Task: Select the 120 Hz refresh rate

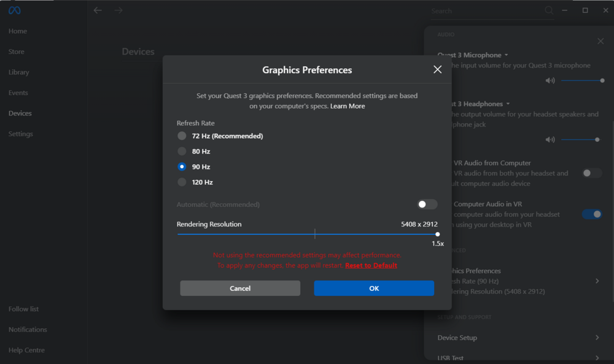Action: tap(182, 182)
